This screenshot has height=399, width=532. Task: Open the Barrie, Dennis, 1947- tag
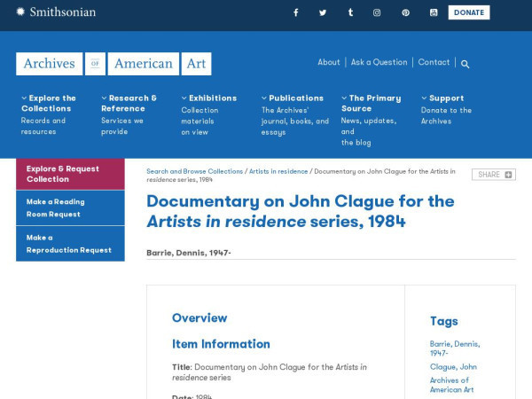pyautogui.click(x=455, y=348)
